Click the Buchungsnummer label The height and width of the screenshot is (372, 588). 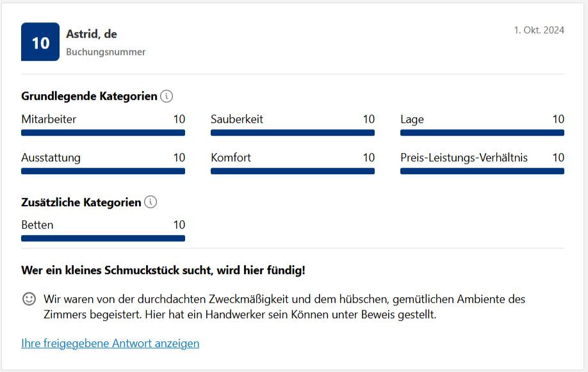click(106, 52)
